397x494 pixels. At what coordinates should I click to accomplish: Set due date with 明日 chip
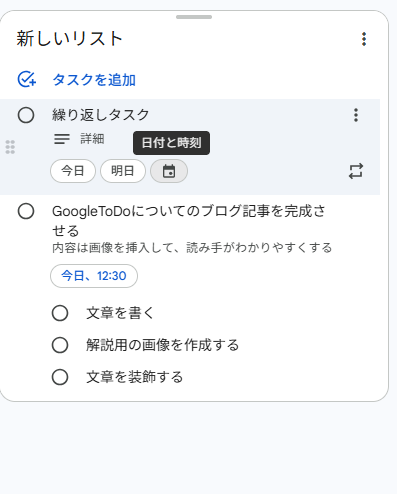[123, 171]
